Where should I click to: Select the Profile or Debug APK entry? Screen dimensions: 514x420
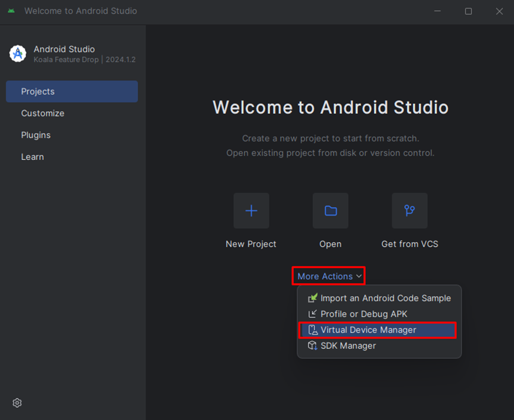(x=379, y=314)
